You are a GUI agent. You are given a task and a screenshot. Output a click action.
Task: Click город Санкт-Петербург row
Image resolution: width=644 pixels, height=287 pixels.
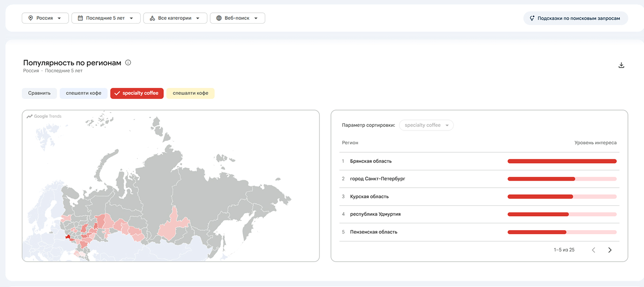(x=479, y=179)
